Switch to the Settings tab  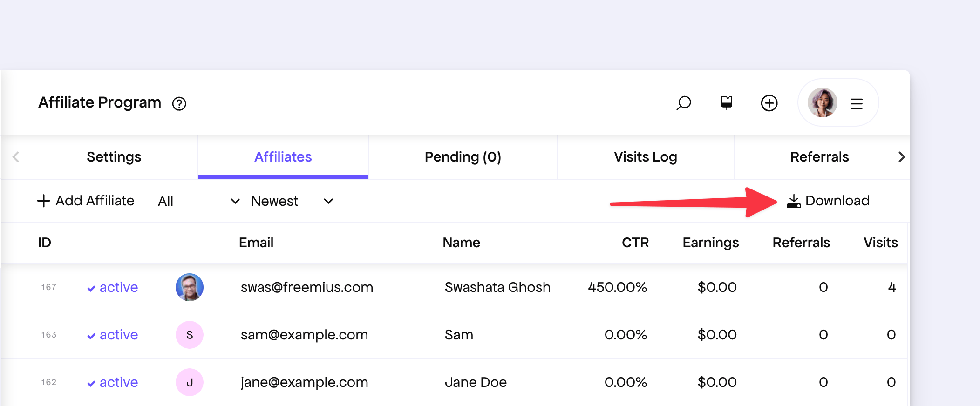coord(114,157)
